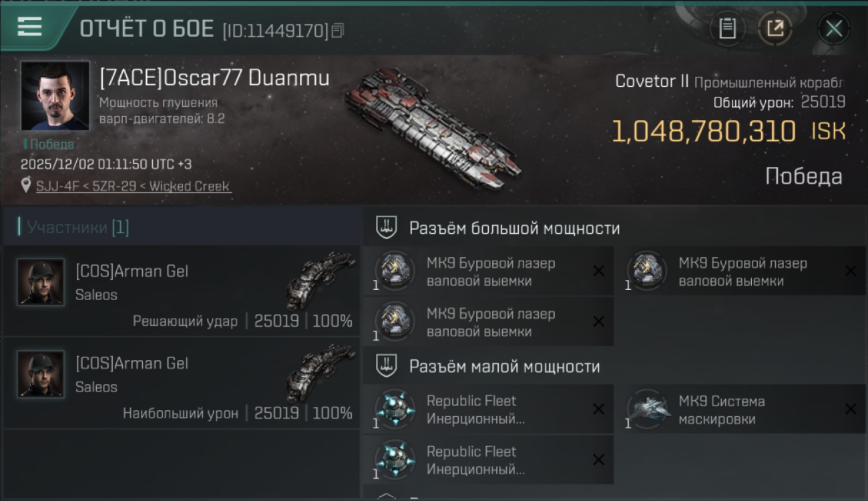This screenshot has width=868, height=501.
Task: Open the Oscar77 Duanmu pilot portrait
Action: [x=55, y=96]
